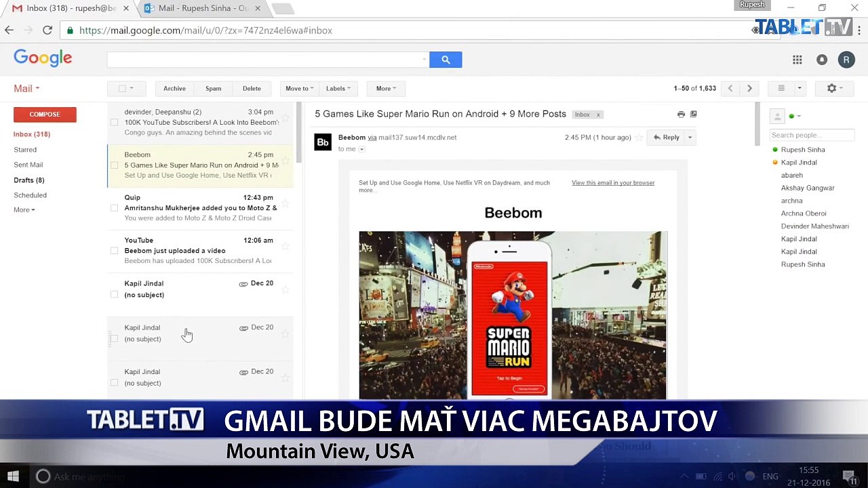868x488 pixels.
Task: Click the Google logo
Action: (x=43, y=58)
